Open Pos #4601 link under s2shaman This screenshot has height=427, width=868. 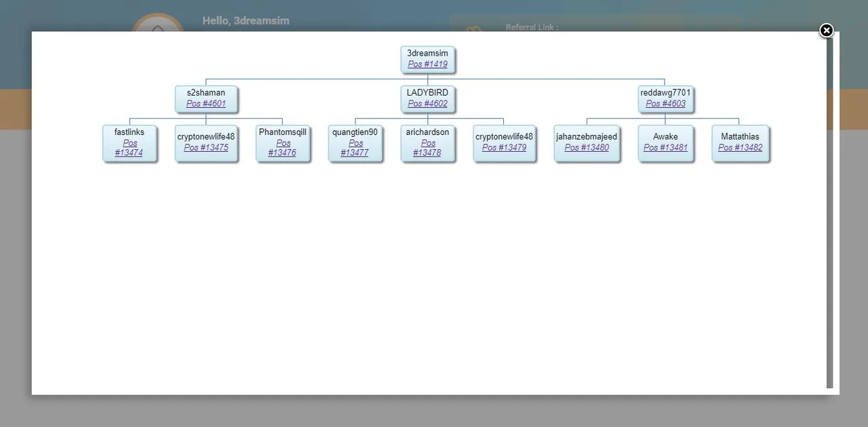coord(206,104)
